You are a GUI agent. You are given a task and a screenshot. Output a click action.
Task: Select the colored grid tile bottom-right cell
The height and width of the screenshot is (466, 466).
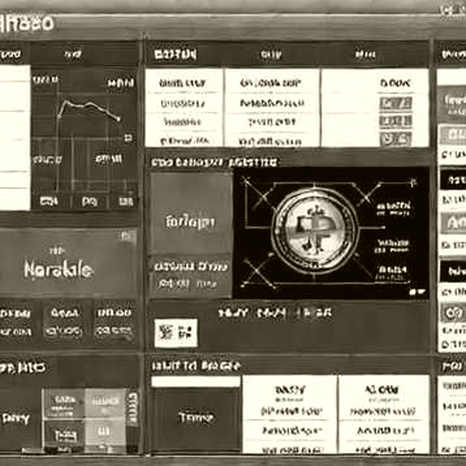105,433
